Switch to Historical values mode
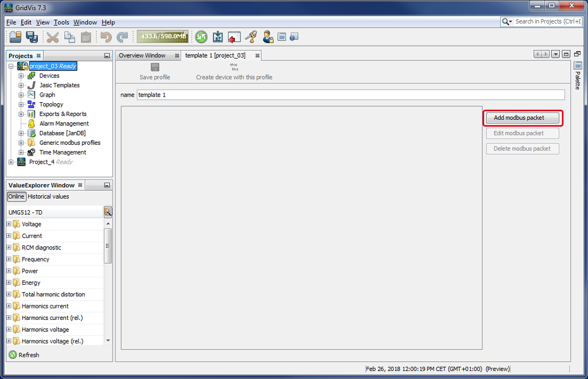 point(48,196)
